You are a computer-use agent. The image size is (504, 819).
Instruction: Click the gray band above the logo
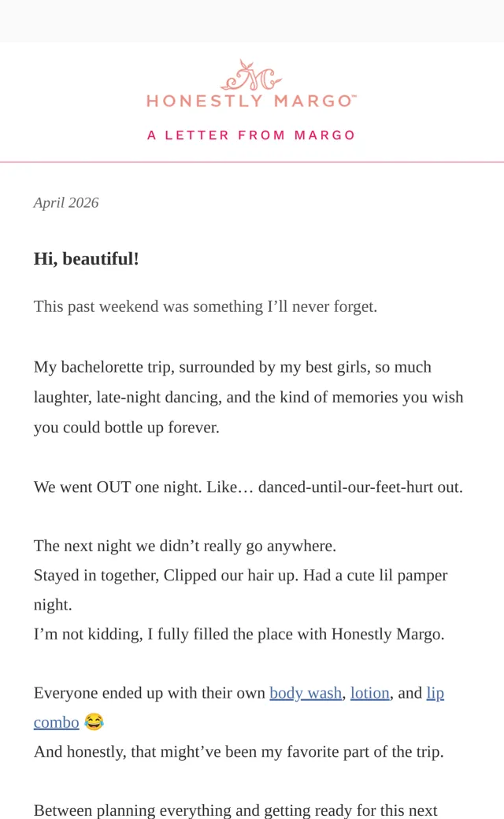[252, 21]
